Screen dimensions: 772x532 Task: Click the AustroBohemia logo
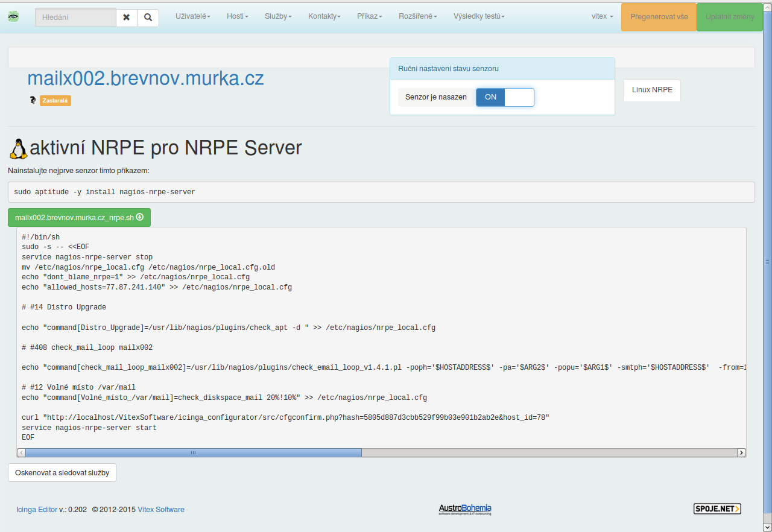pyautogui.click(x=465, y=510)
